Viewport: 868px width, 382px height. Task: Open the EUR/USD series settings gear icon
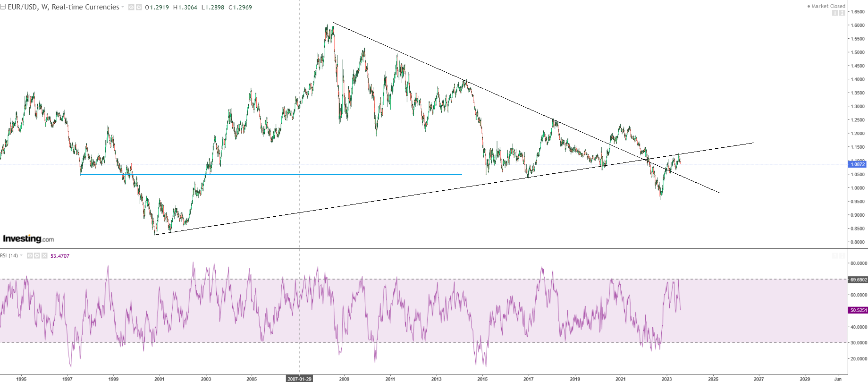pyautogui.click(x=139, y=8)
